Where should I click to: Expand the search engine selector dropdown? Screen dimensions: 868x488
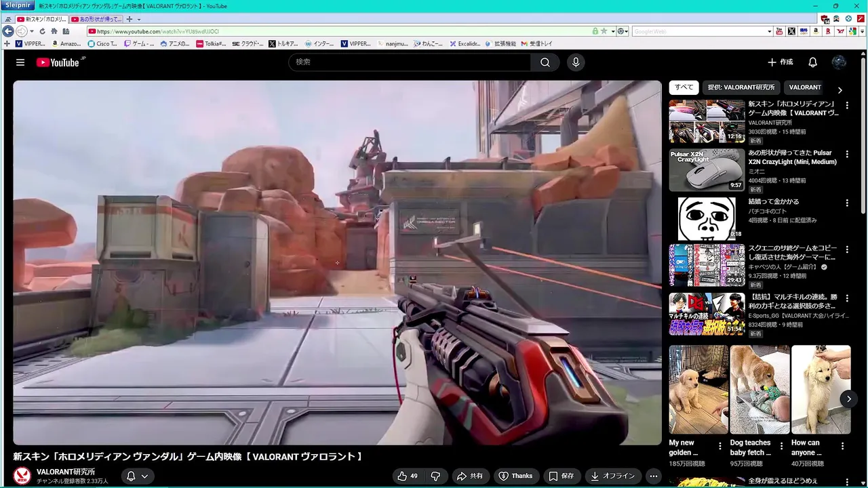tap(770, 31)
